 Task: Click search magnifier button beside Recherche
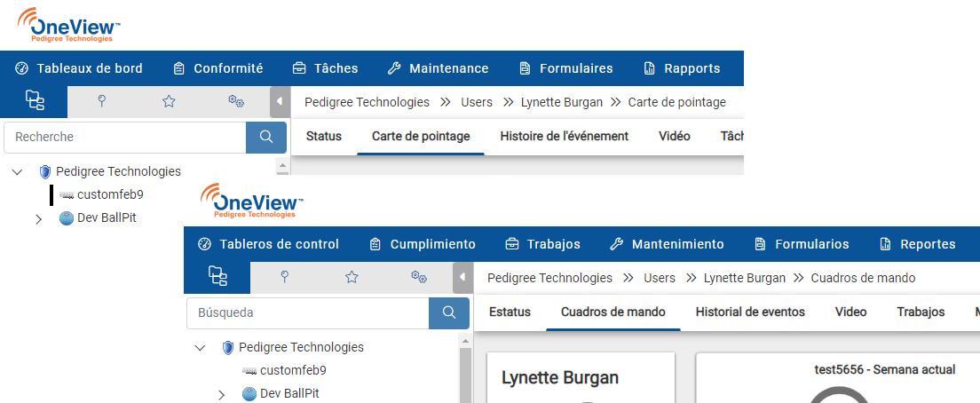[x=266, y=137]
